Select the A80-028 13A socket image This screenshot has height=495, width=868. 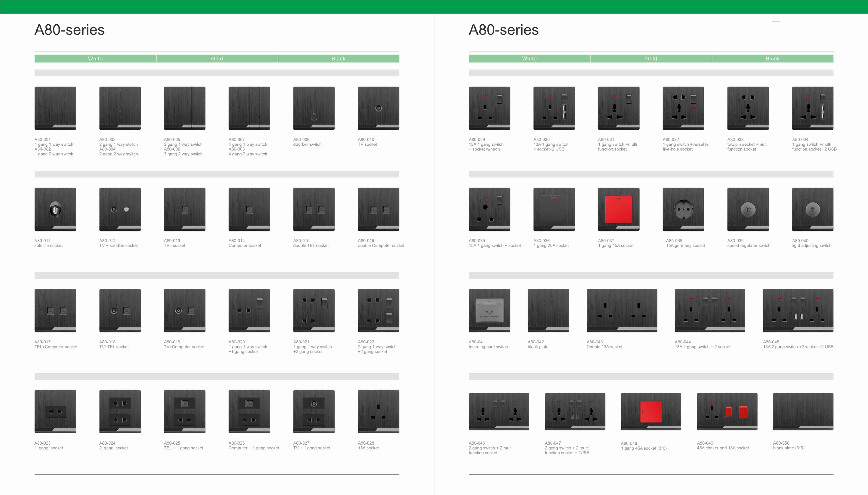[378, 412]
